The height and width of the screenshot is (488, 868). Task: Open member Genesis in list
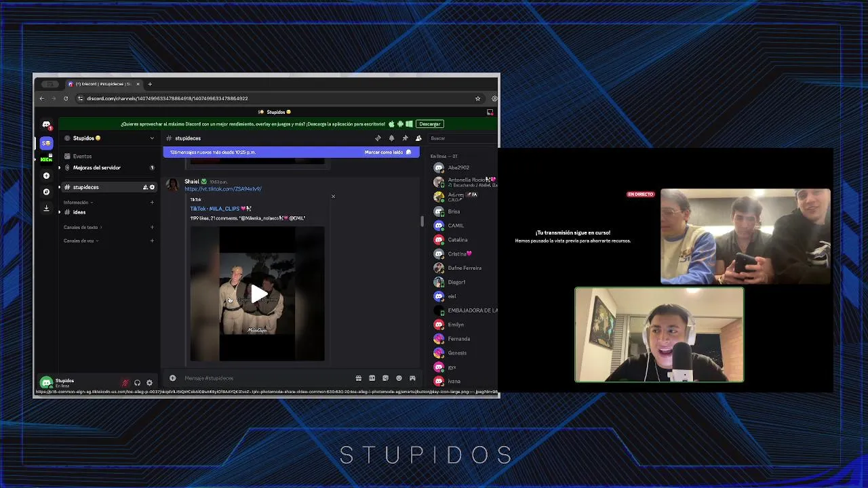[465, 353]
